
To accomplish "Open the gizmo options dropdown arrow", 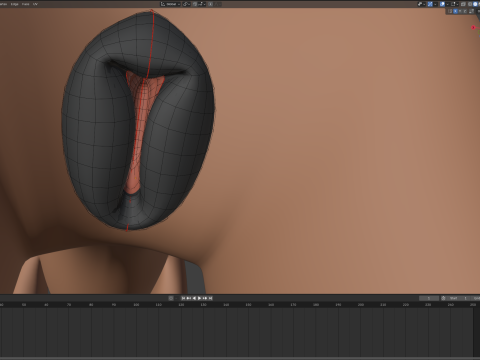I will tap(435, 4).
